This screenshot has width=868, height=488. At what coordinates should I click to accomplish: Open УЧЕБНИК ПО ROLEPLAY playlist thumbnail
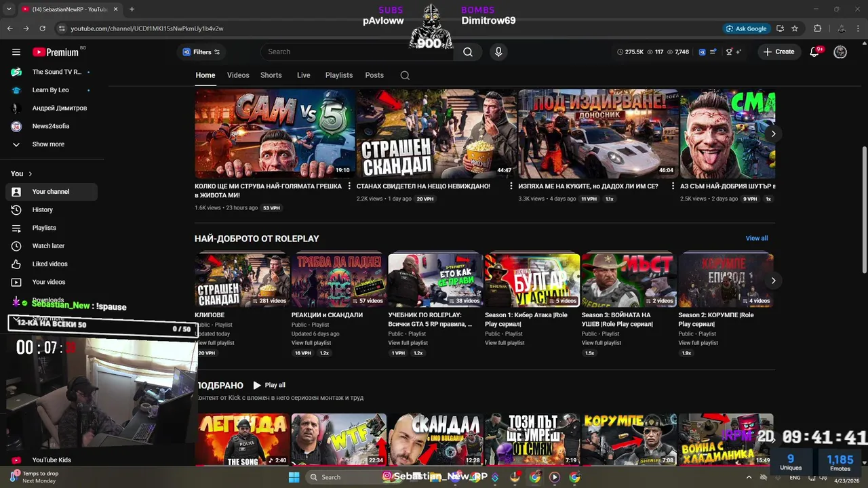(435, 280)
